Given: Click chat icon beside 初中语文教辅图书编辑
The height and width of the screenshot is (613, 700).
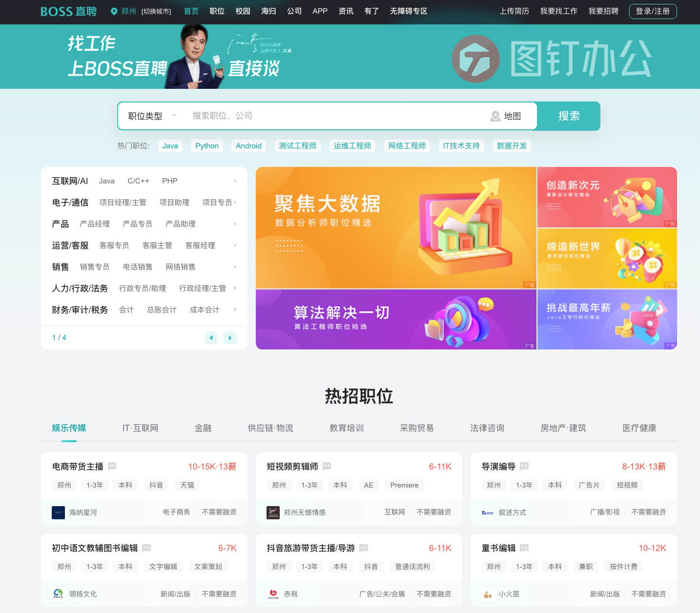Looking at the screenshot, I should point(146,548).
